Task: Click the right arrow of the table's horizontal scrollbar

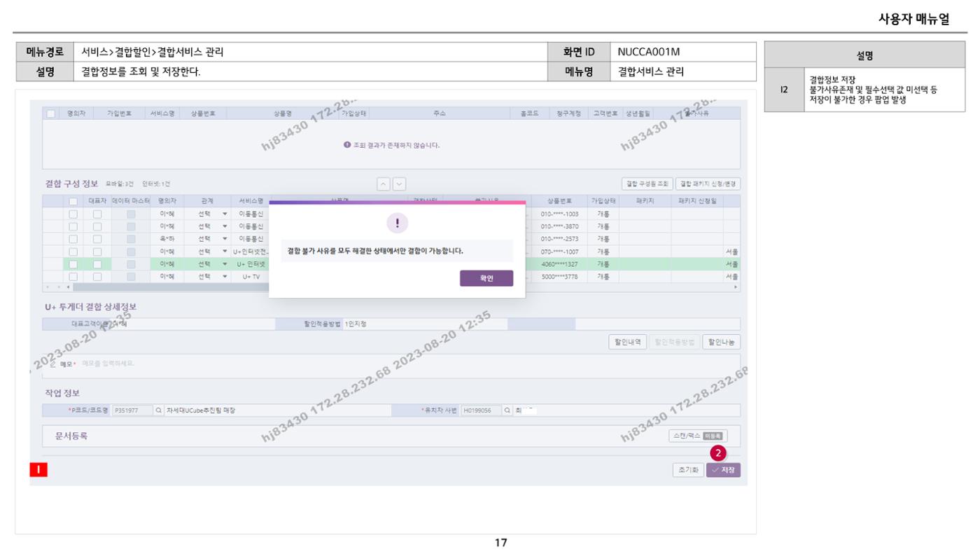Action: point(736,287)
